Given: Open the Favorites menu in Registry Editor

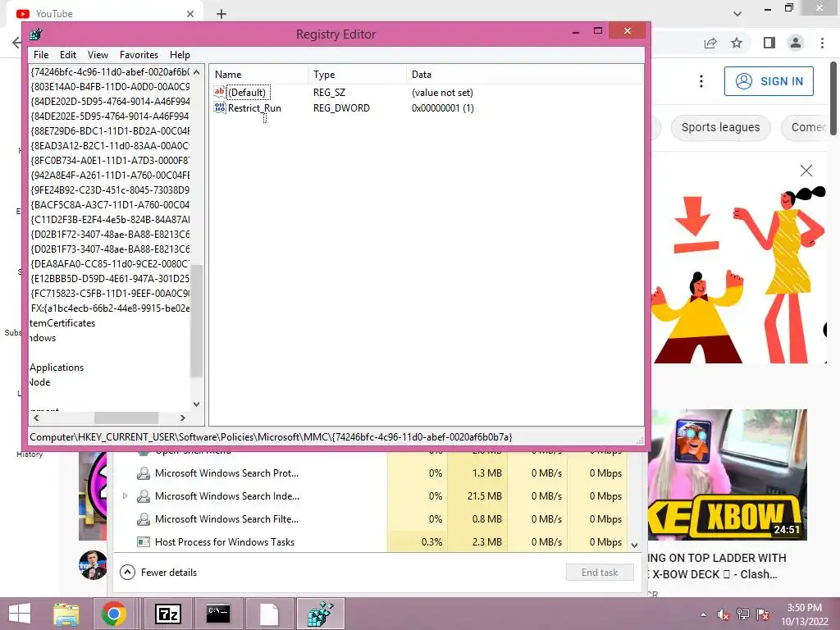Looking at the screenshot, I should (x=139, y=55).
